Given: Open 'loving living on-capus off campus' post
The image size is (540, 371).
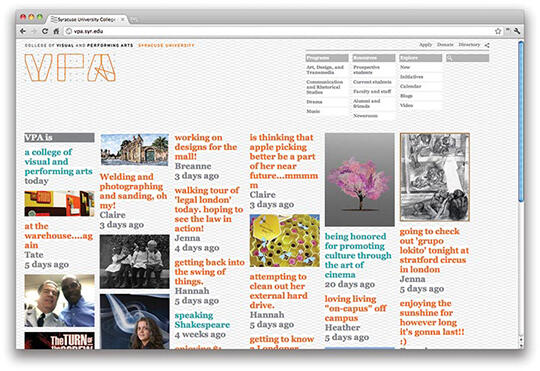Looking at the screenshot, I should tap(355, 308).
